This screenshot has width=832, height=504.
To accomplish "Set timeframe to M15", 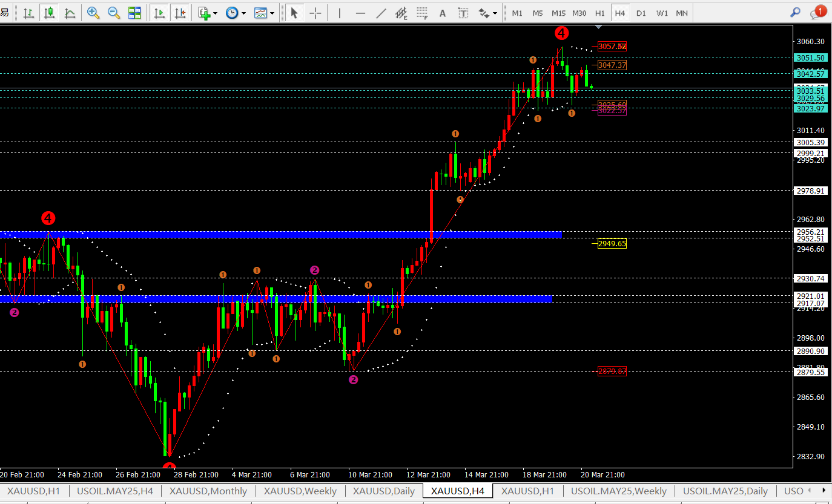I will click(x=558, y=13).
